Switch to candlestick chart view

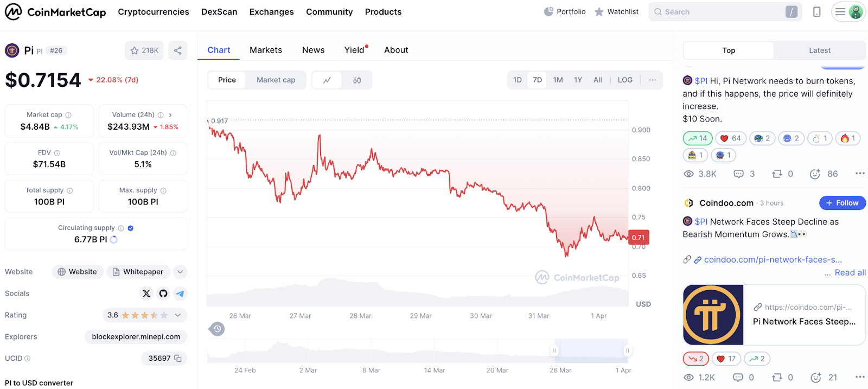coord(357,80)
